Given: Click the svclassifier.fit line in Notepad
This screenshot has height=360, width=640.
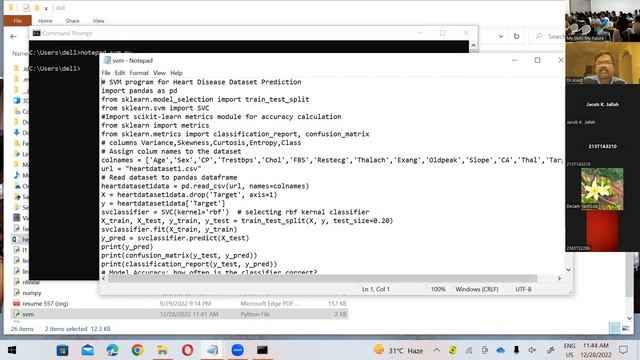Looking at the screenshot, I should click(169, 229).
